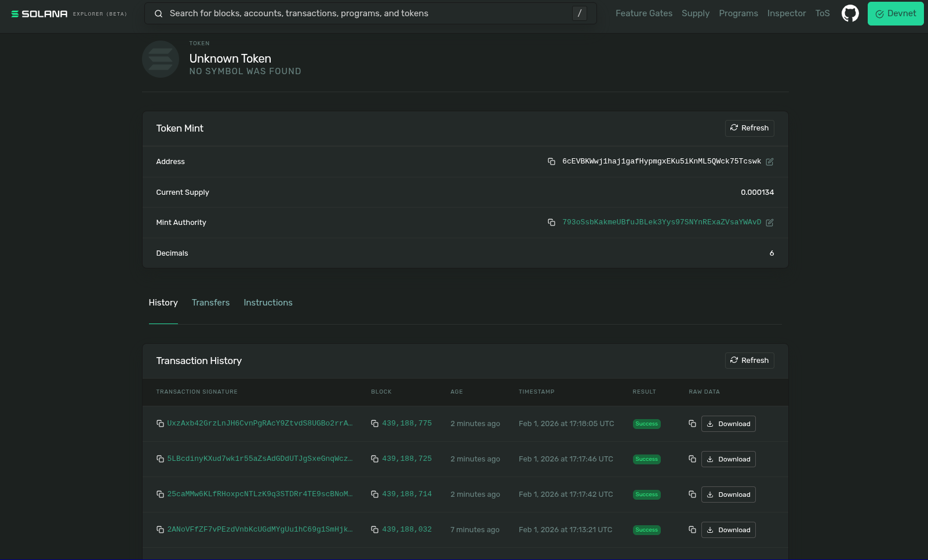Screen dimensions: 928x560
Task: Copy raw data for 25caMMw6 transaction
Action: click(692, 494)
